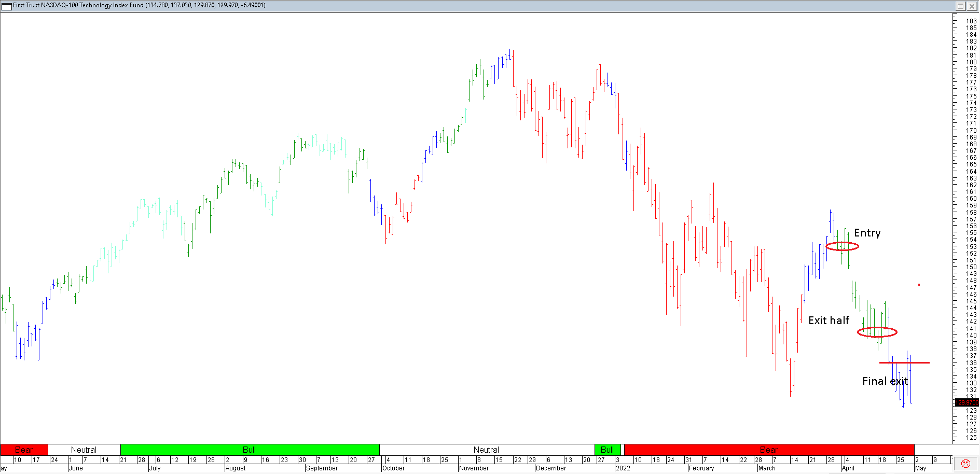The image size is (980, 474).
Task: Click the short Bear ribbon segment in May
Action: tap(24, 450)
